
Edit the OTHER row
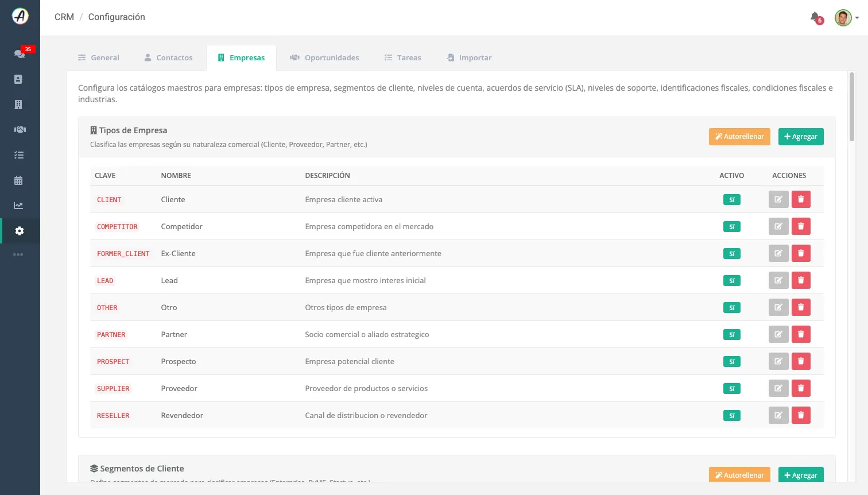pos(778,307)
